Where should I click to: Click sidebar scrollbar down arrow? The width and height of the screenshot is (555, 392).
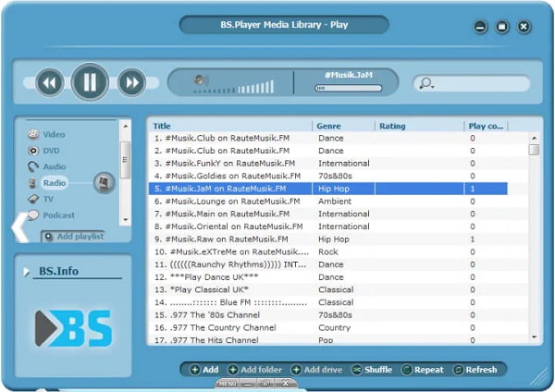pyautogui.click(x=125, y=220)
